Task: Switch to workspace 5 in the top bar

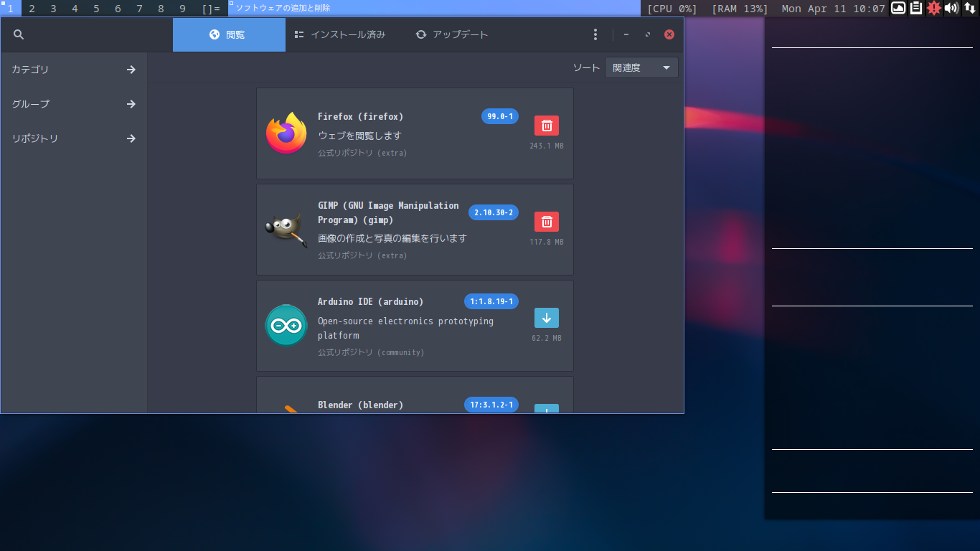Action: [x=96, y=9]
